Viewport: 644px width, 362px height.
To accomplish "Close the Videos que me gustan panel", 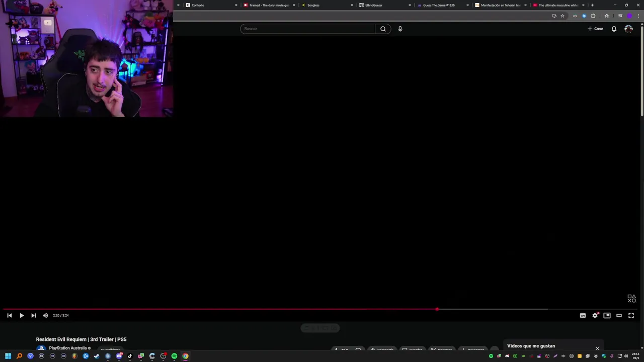I will pyautogui.click(x=597, y=348).
